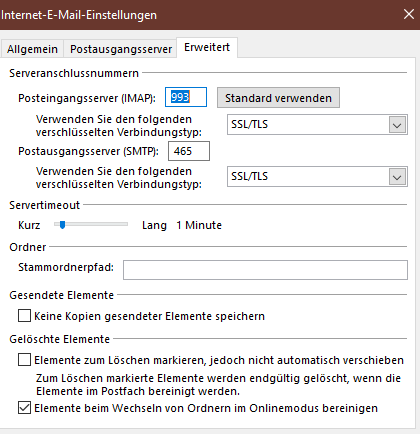Click the Servertimeout slider thumb
Image resolution: width=420 pixels, height=434 pixels.
click(62, 225)
